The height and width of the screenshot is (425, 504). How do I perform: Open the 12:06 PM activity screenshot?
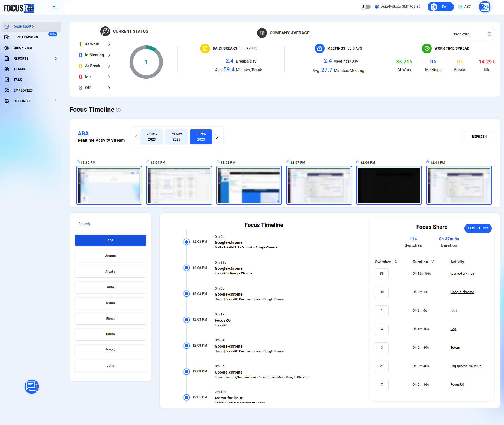pos(389,185)
